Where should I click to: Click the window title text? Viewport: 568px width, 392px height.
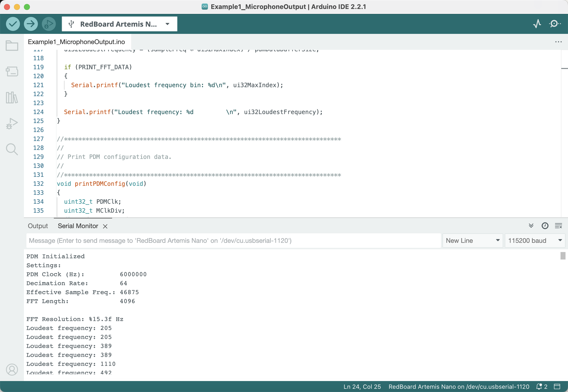click(x=288, y=7)
